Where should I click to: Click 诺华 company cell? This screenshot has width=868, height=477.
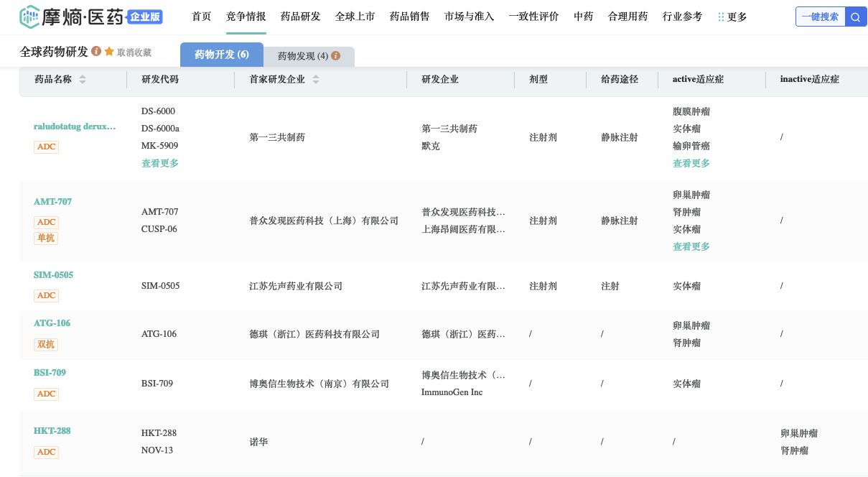tap(258, 442)
